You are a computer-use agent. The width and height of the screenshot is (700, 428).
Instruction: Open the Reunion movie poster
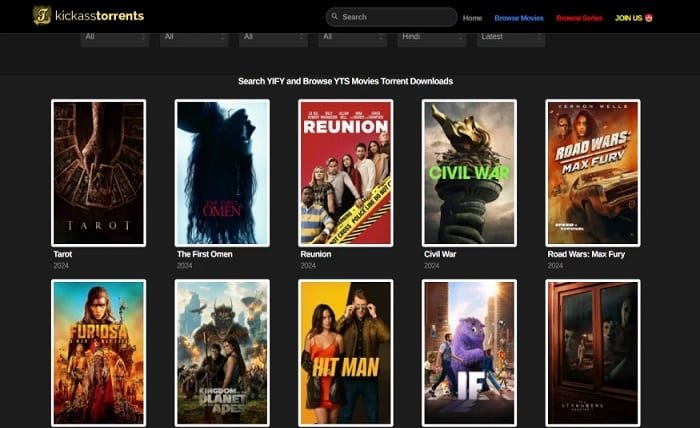(x=346, y=173)
